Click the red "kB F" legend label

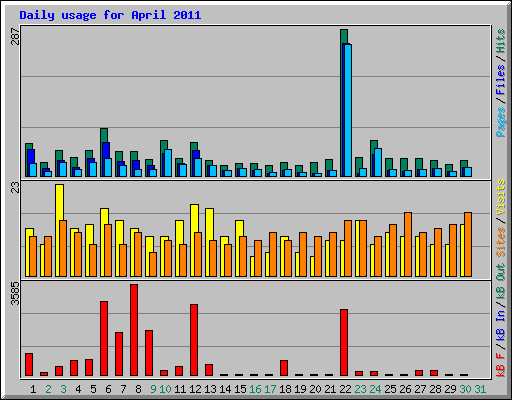(x=500, y=365)
